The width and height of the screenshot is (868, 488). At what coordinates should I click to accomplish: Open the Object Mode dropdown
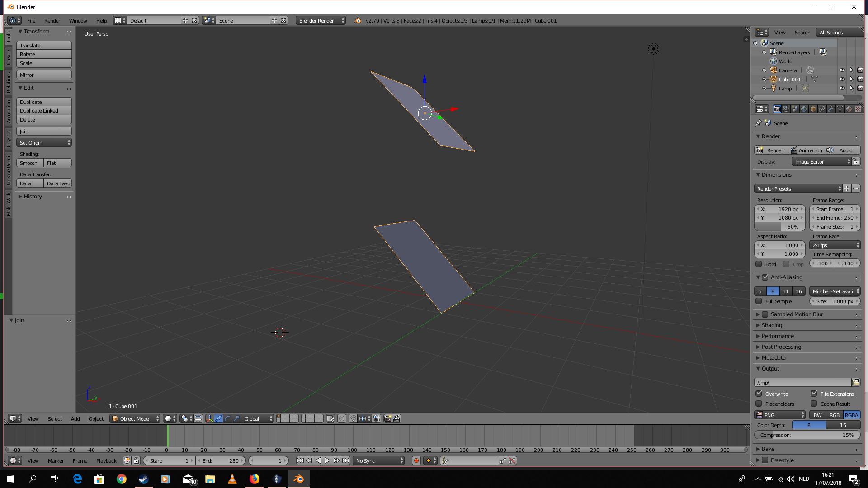coord(135,419)
